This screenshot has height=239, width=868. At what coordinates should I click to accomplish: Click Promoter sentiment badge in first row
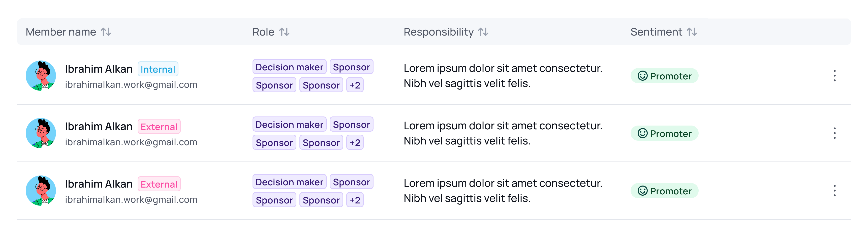[664, 76]
